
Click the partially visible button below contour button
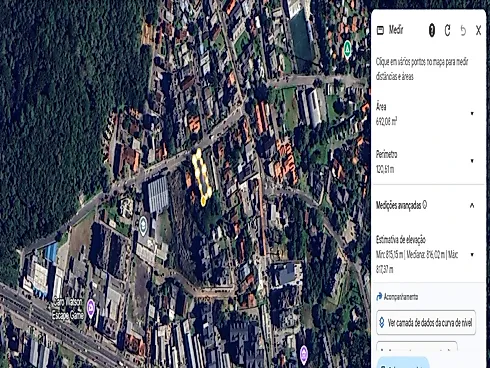point(417,345)
